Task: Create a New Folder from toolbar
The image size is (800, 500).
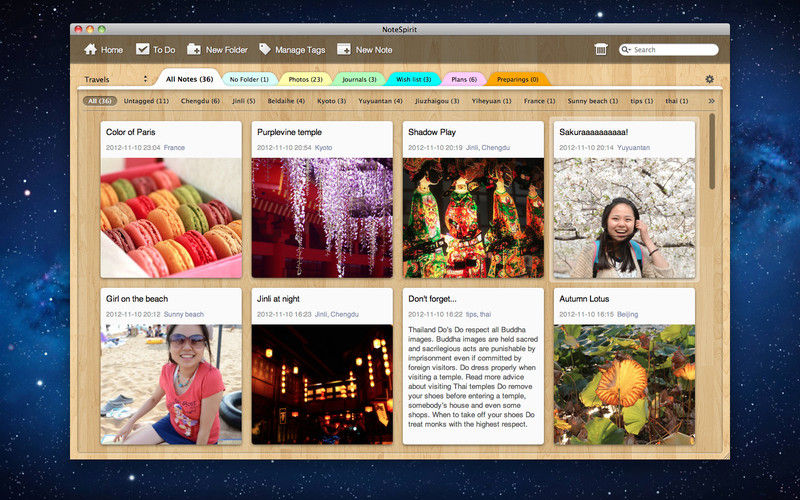Action: tap(217, 49)
